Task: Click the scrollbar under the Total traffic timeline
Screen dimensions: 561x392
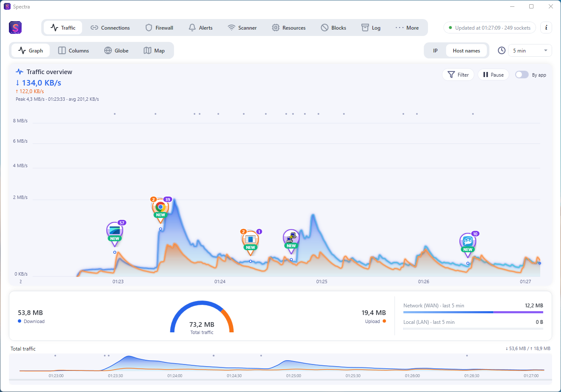Action: pyautogui.click(x=280, y=381)
